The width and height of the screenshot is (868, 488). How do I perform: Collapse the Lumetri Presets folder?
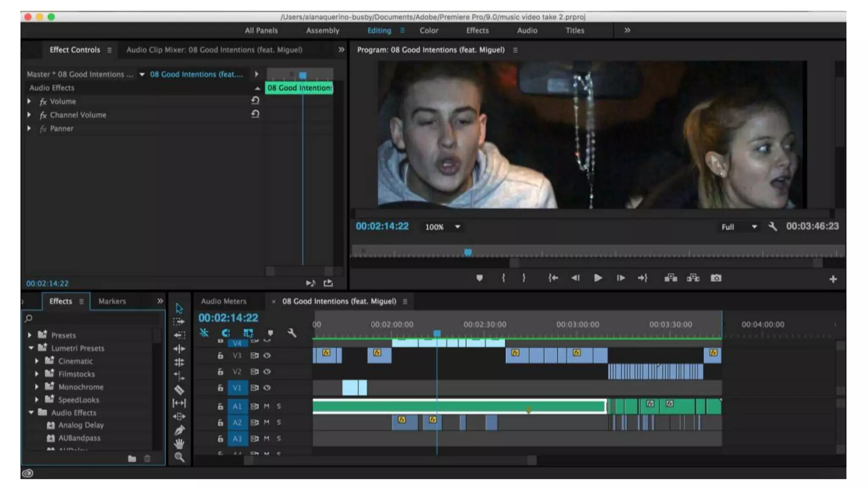tap(31, 348)
